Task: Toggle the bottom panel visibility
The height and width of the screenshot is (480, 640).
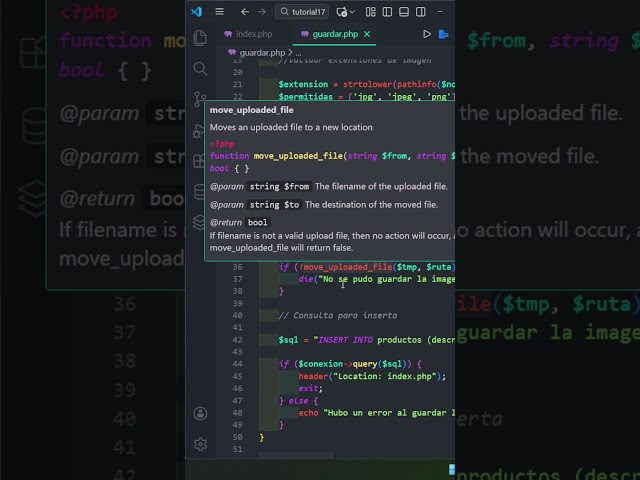Action: [404, 12]
